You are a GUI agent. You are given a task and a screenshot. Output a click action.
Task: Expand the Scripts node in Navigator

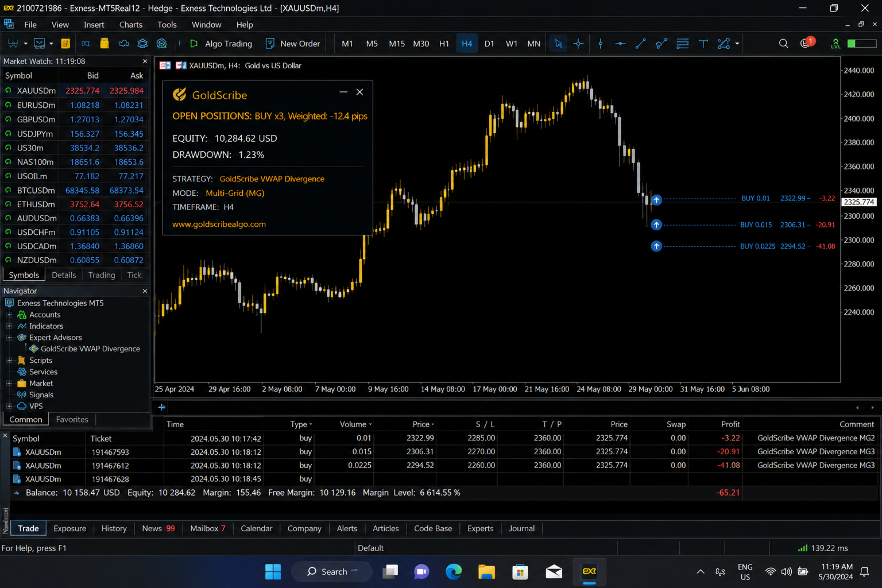pos(9,361)
